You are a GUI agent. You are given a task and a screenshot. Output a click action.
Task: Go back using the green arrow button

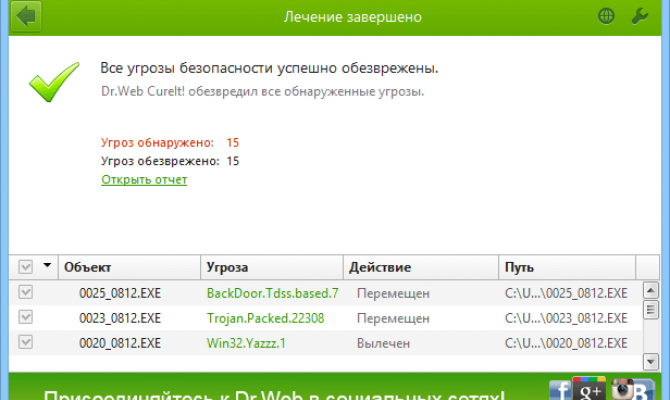[x=26, y=16]
